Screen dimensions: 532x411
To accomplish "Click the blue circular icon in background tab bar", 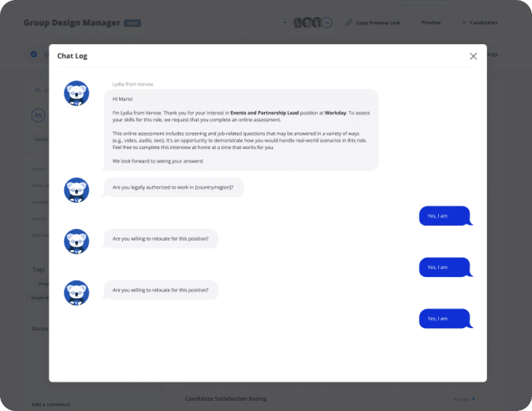I will [34, 54].
